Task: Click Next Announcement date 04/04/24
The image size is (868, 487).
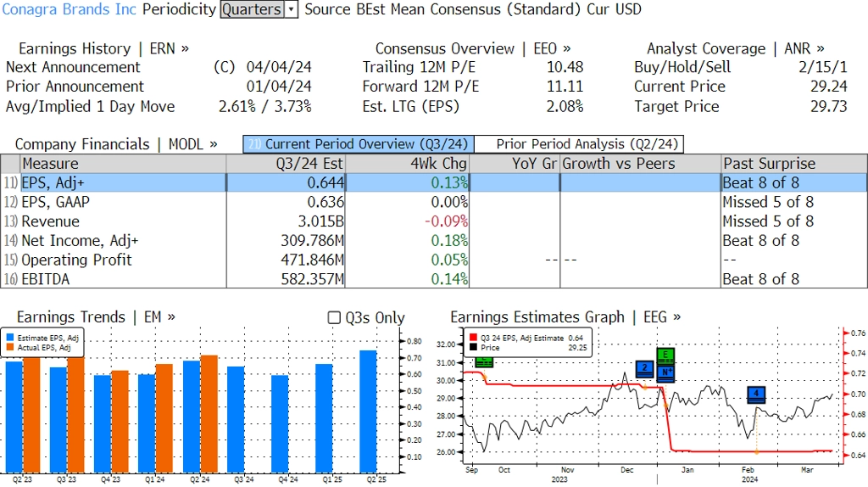Action: click(x=279, y=67)
